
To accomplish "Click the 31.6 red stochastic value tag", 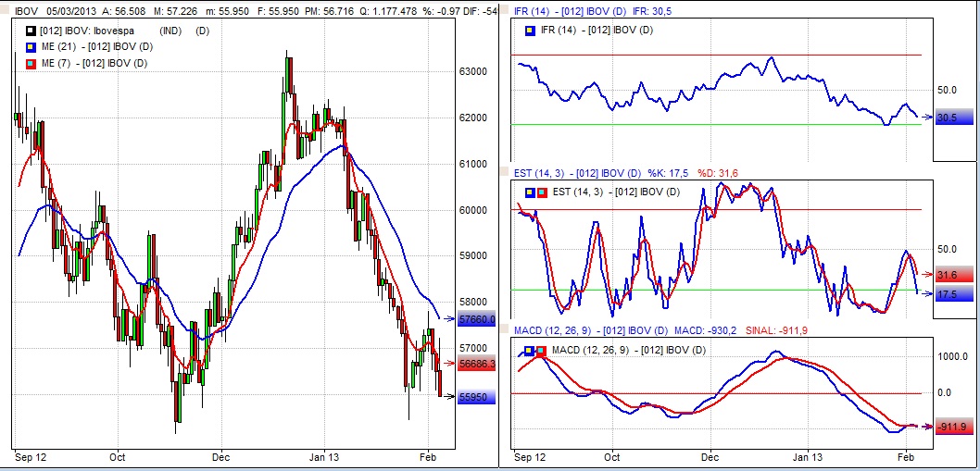I will point(953,275).
